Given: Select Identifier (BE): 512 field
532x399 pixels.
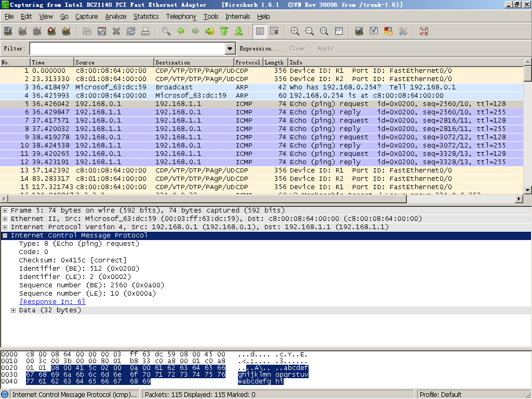Looking at the screenshot, I should coord(79,269).
